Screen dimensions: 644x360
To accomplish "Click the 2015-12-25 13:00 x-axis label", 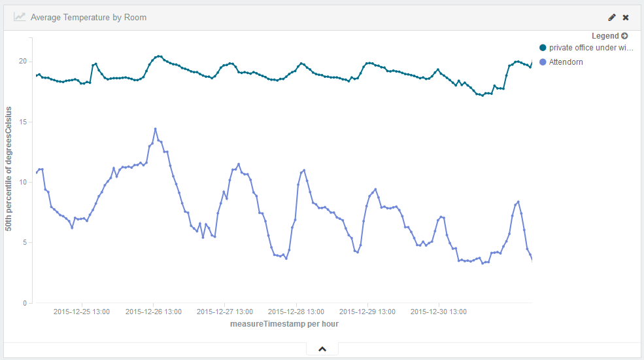I will 81,312.
